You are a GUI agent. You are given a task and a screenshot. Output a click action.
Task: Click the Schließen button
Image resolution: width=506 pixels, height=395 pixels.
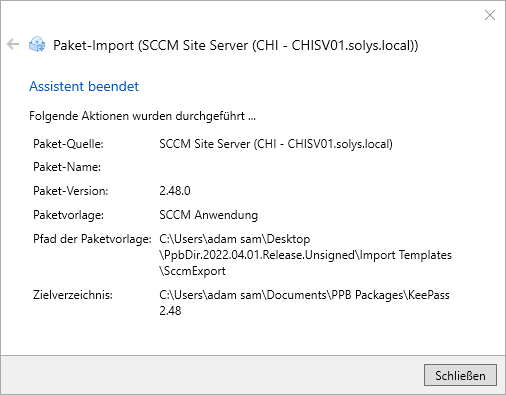(460, 375)
